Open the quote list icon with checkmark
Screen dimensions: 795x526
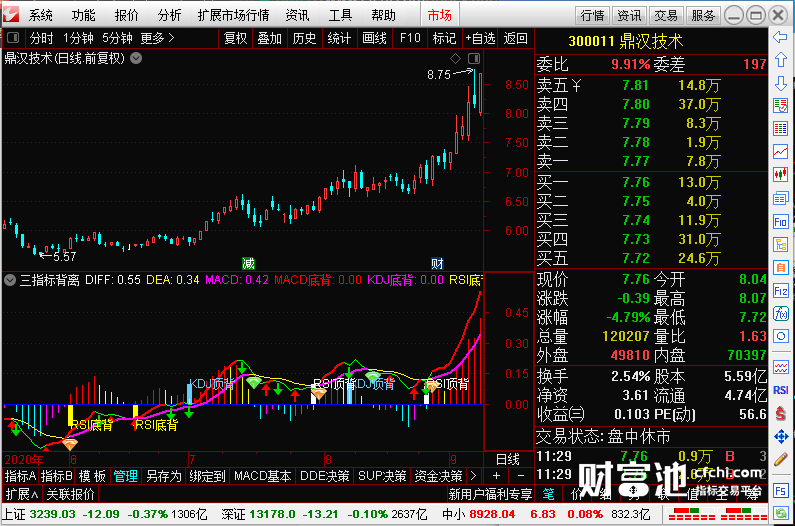pyautogui.click(x=780, y=106)
